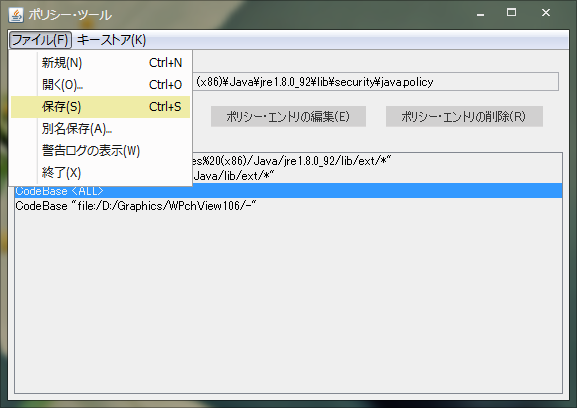Click the java.policy file path field
This screenshot has width=577, height=408.
coord(375,82)
